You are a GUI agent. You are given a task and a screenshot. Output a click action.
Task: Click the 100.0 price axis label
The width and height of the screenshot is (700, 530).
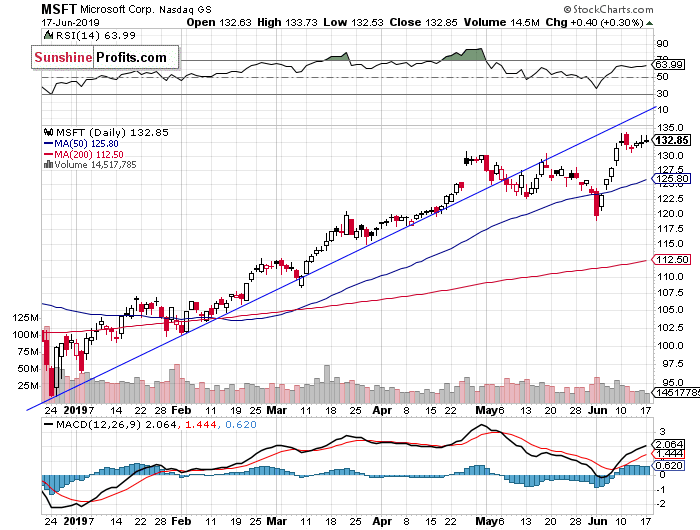pos(670,346)
